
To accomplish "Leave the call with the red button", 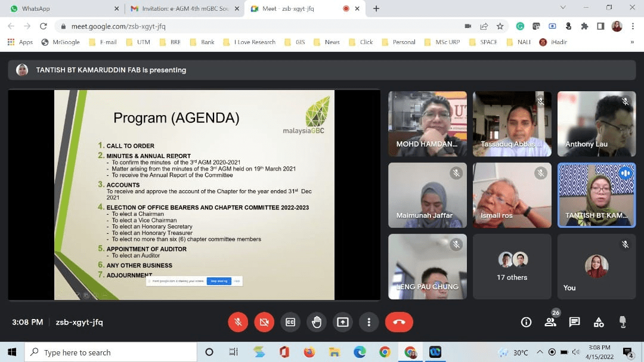I will 399,322.
